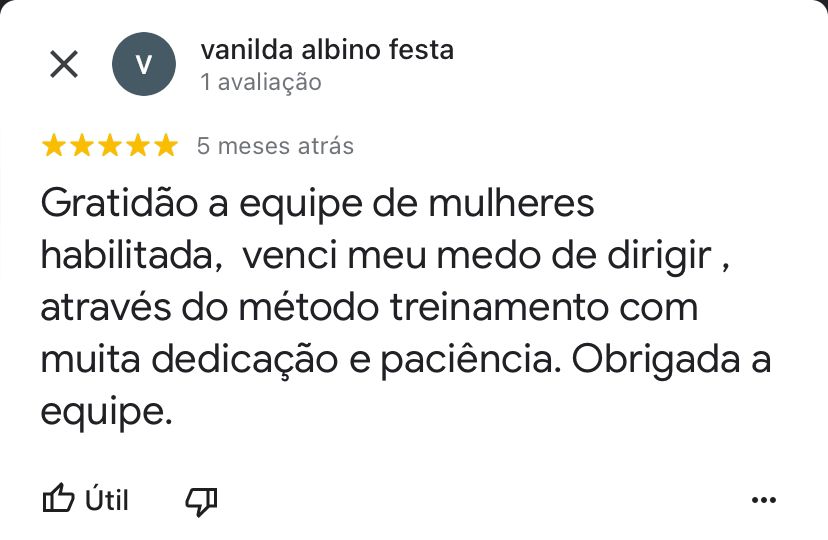The height and width of the screenshot is (540, 828).
Task: Click the third yellow rating star
Action: click(110, 146)
